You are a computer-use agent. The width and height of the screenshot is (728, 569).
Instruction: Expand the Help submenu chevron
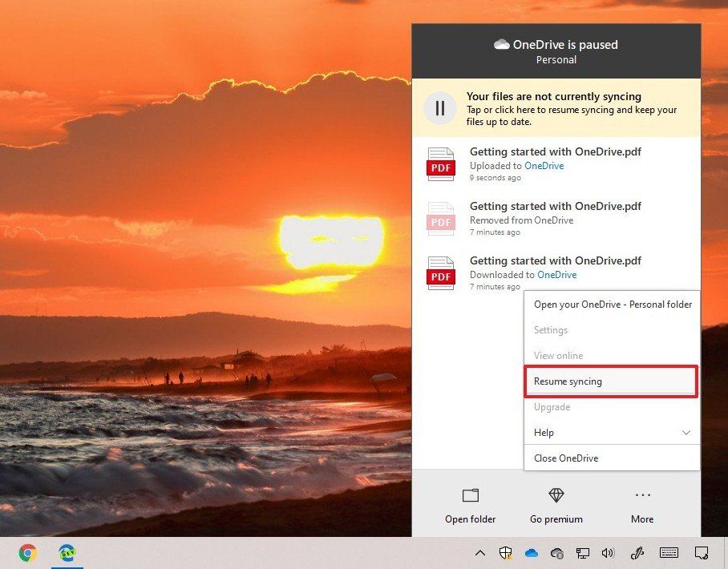click(686, 432)
